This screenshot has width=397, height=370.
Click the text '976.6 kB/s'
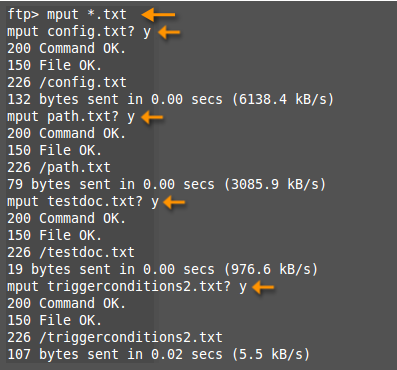click(x=270, y=269)
